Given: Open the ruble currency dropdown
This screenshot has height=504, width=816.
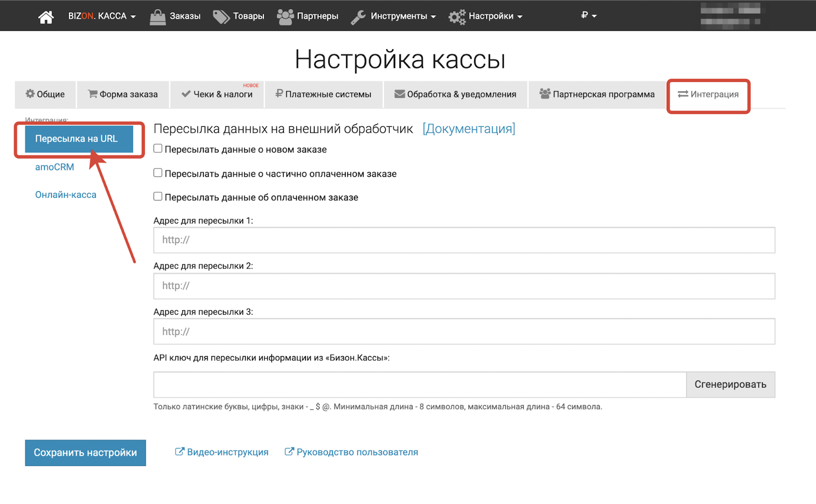Looking at the screenshot, I should [589, 15].
